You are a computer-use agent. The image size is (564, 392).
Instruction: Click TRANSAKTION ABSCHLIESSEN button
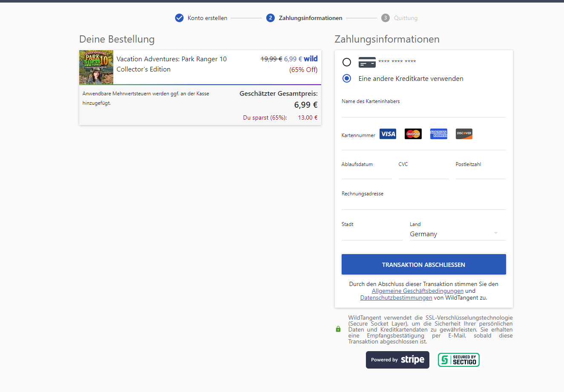424,264
